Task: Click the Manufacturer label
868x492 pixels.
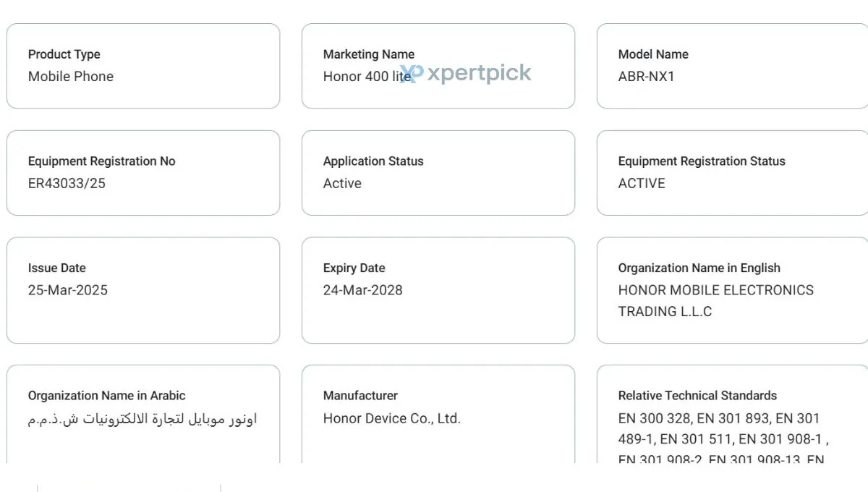Action: [360, 396]
